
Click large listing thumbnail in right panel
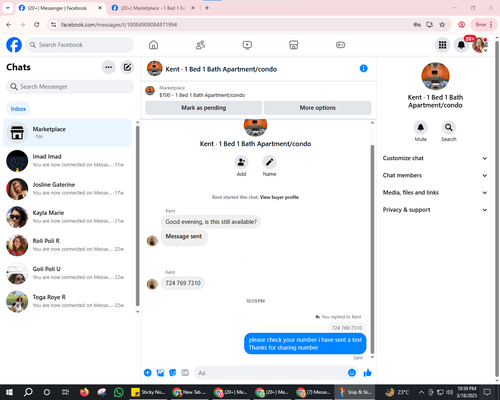435,76
